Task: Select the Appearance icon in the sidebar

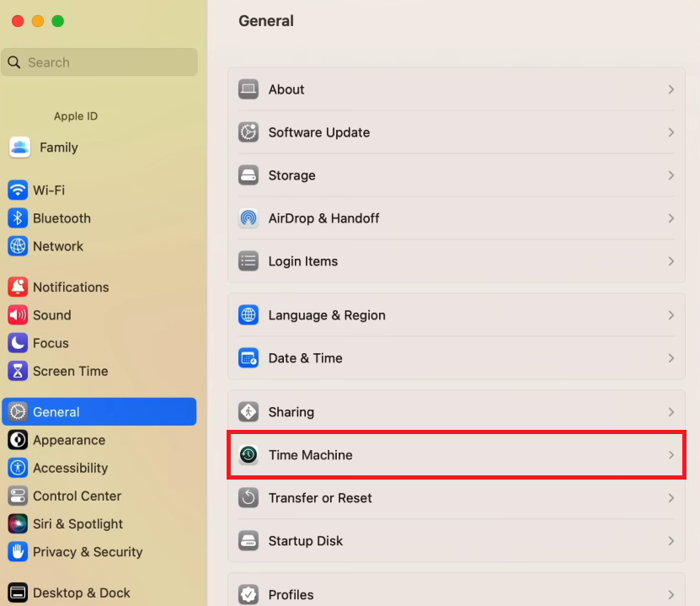Action: (19, 440)
